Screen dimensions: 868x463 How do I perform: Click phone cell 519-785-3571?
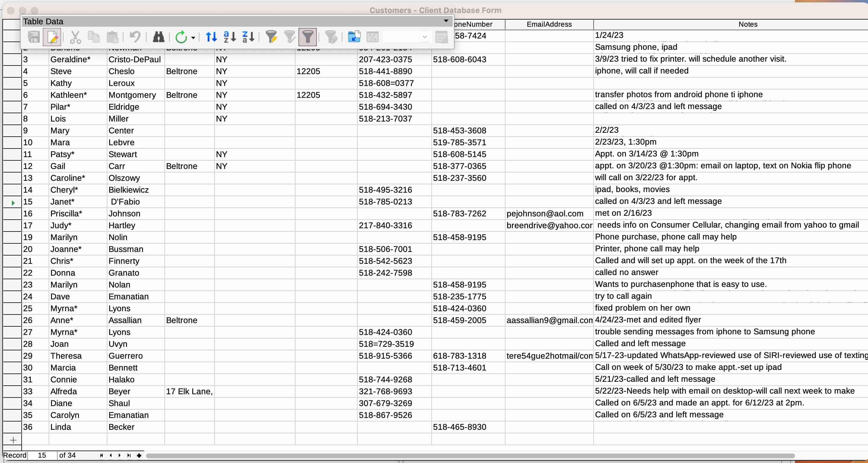tap(468, 143)
